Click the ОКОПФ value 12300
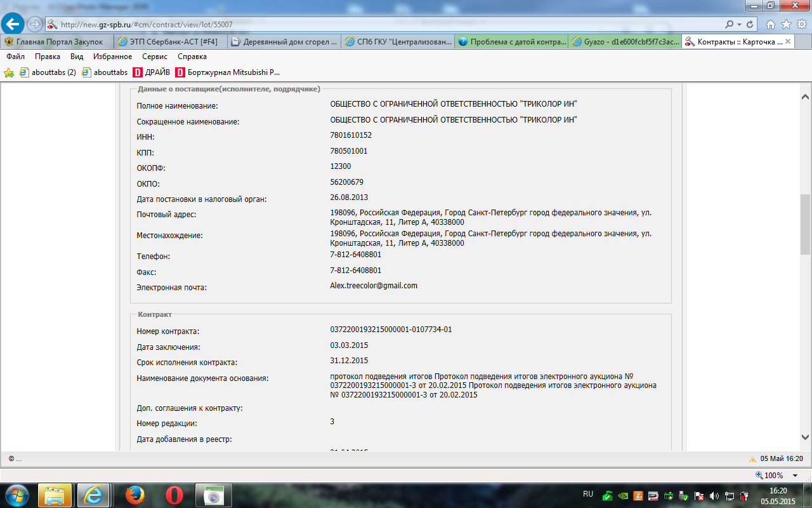812x508 pixels. (x=341, y=166)
